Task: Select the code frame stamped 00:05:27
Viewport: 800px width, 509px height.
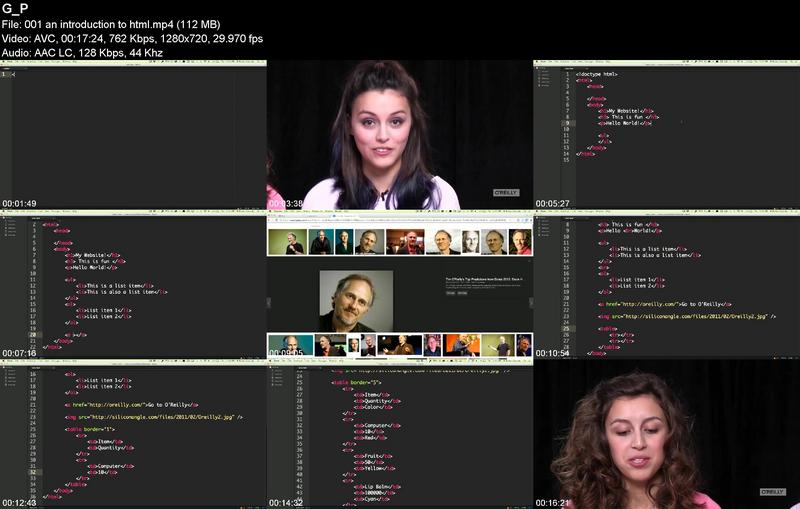Action: [x=667, y=135]
